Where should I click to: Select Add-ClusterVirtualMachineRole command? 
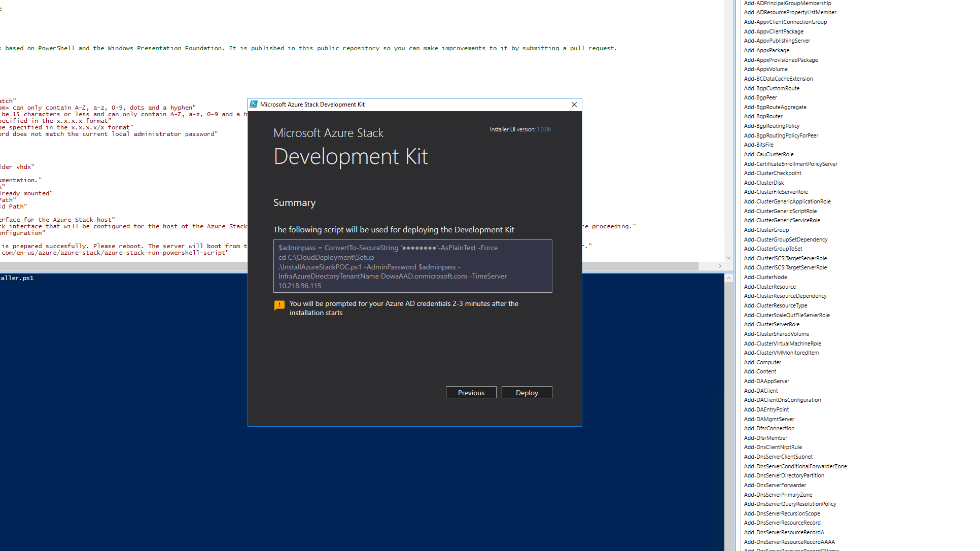point(782,343)
